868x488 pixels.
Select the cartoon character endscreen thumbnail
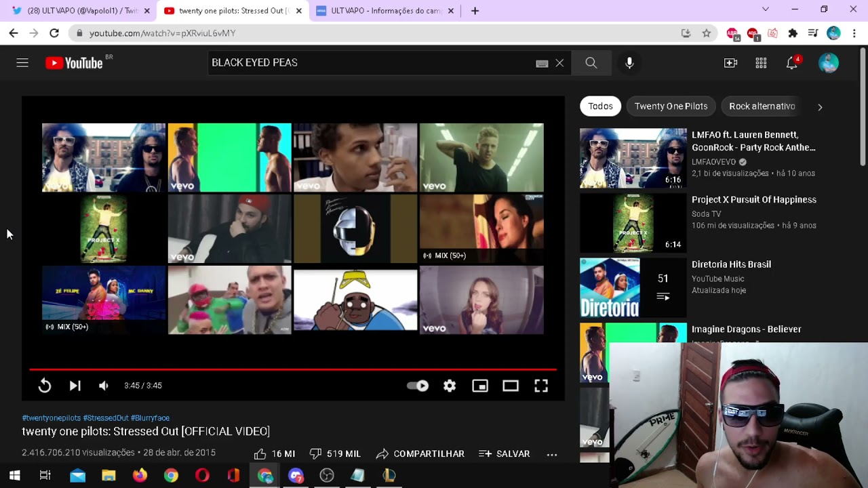355,300
